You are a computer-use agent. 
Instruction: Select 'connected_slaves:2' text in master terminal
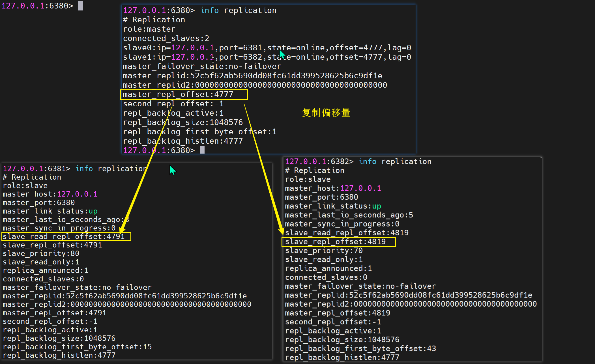coord(166,38)
